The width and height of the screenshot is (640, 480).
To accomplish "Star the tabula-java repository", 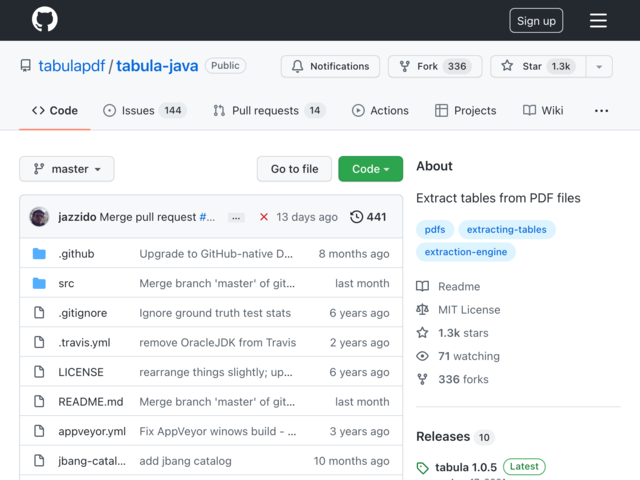I will pyautogui.click(x=538, y=66).
